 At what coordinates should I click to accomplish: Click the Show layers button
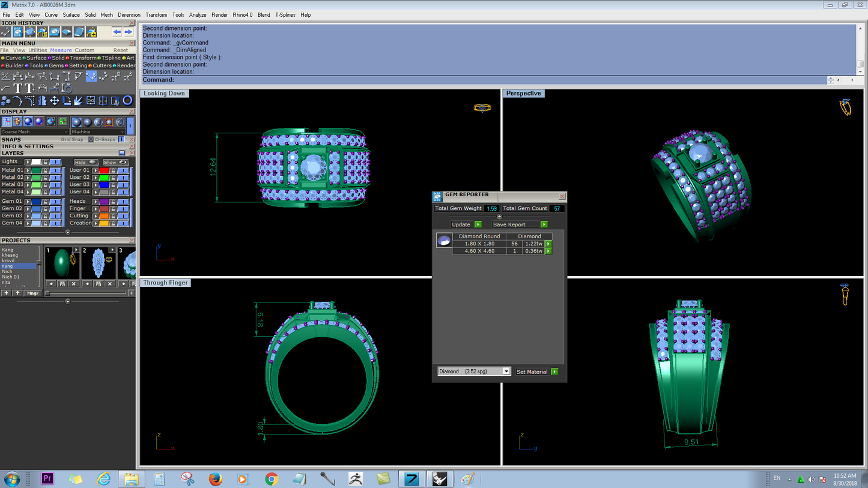pos(115,162)
